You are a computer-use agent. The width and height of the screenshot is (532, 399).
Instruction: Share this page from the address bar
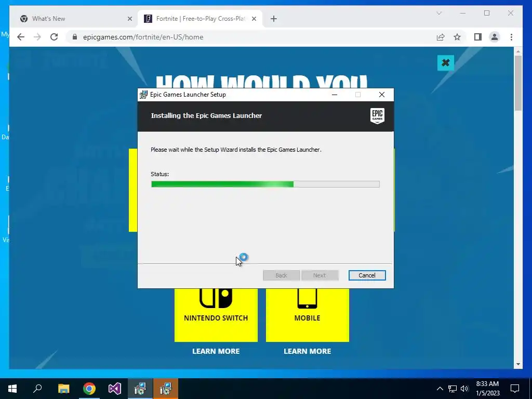click(x=441, y=37)
